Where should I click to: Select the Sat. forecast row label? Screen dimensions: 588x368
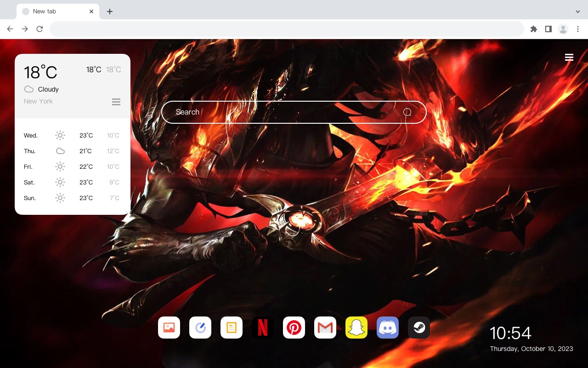pos(29,182)
